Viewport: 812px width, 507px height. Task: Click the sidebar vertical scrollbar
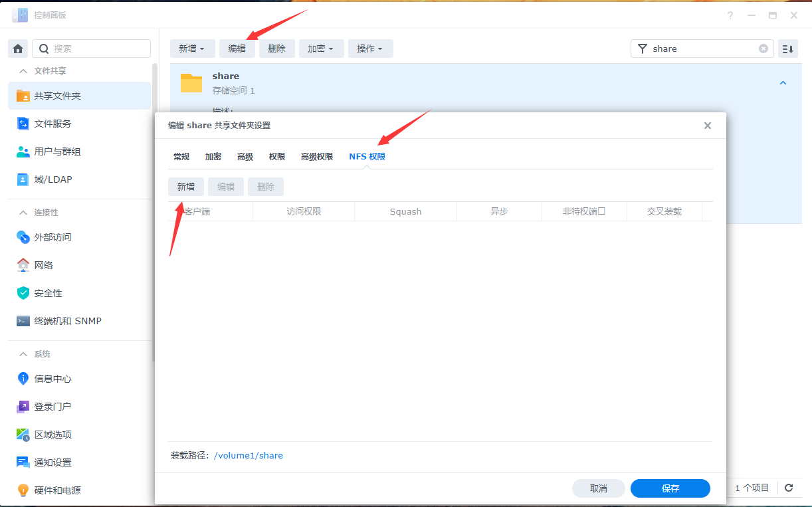(x=155, y=213)
